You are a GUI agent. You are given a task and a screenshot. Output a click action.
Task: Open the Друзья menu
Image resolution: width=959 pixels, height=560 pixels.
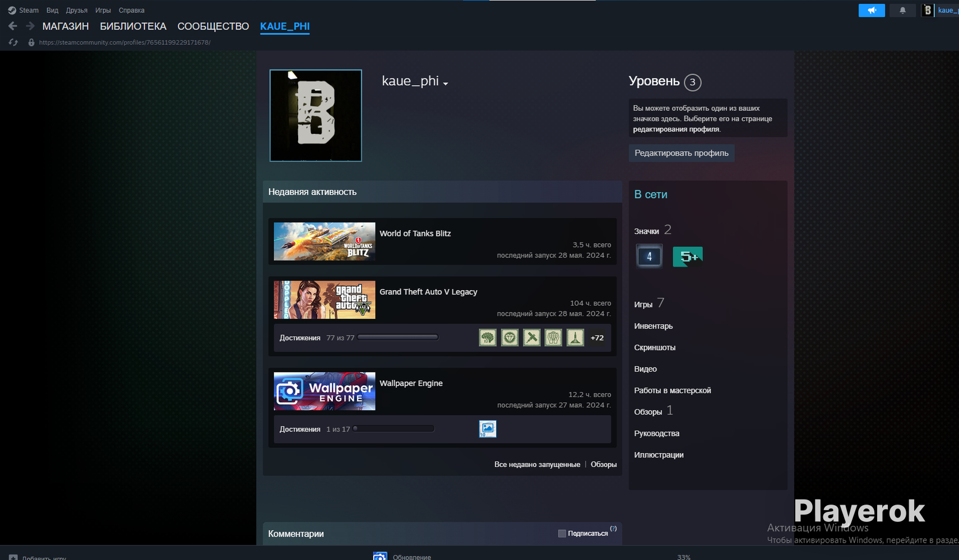pos(77,10)
